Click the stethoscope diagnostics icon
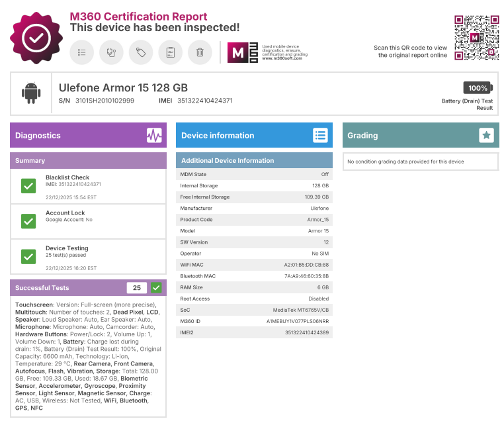Image resolution: width=504 pixels, height=427 pixels. [x=111, y=52]
